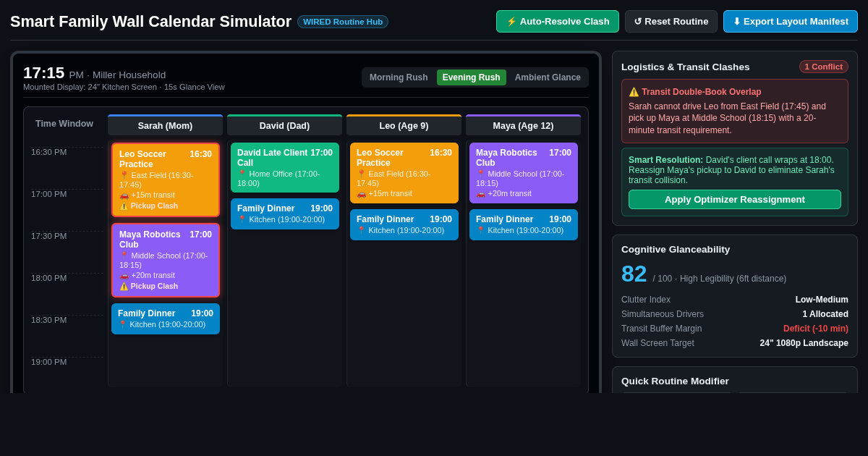This screenshot has height=456, width=868.
Task: Click location pin on Sarah's Family Dinner
Action: tap(122, 324)
